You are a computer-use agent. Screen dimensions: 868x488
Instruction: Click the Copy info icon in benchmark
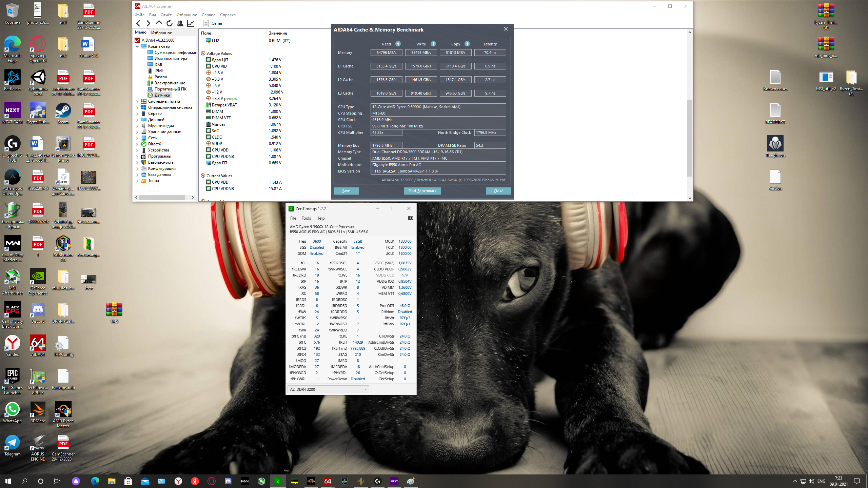click(467, 44)
